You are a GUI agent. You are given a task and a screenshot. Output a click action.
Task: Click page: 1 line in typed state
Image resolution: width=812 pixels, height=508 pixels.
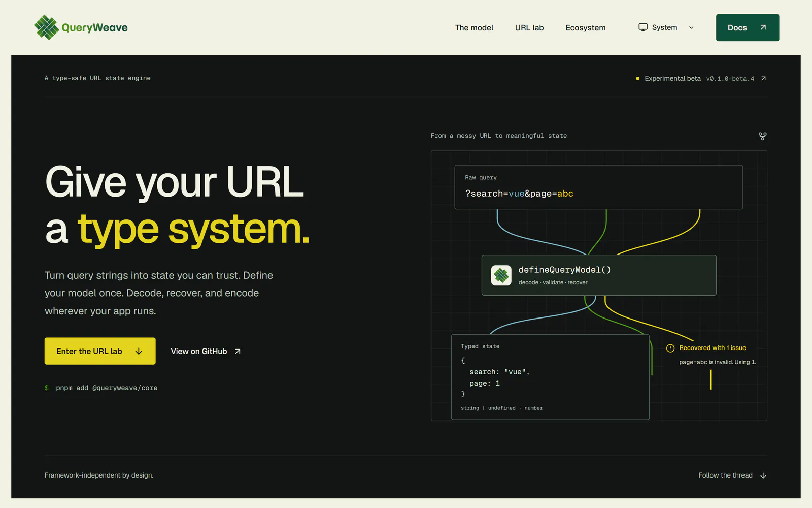click(x=485, y=384)
